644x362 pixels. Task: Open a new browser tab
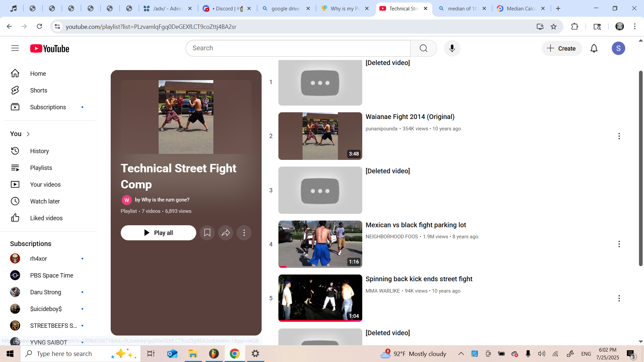click(x=558, y=8)
